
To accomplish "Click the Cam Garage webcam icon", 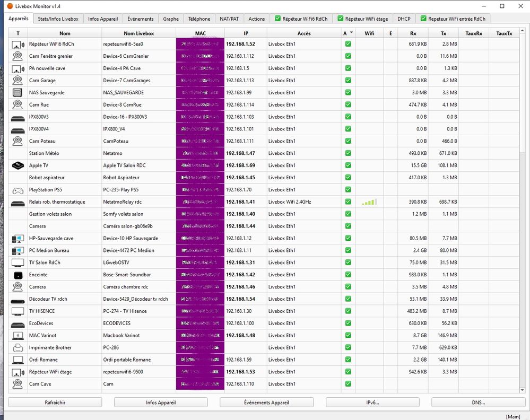I will (18, 81).
